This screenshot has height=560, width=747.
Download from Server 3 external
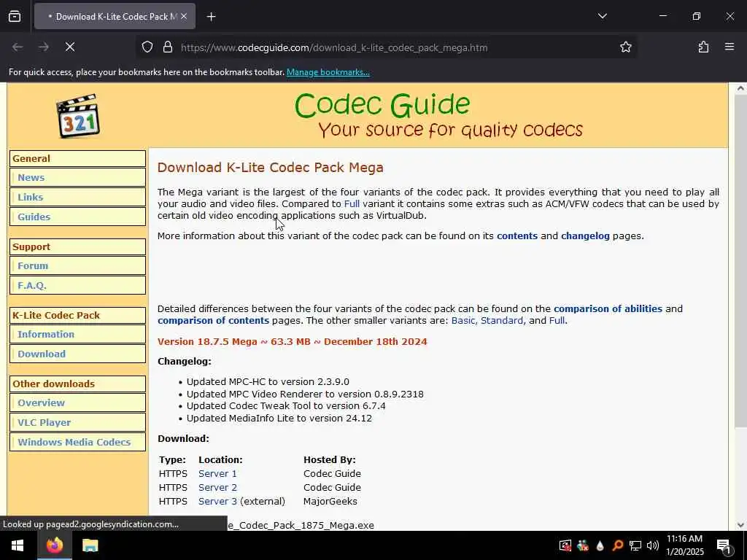click(x=217, y=501)
